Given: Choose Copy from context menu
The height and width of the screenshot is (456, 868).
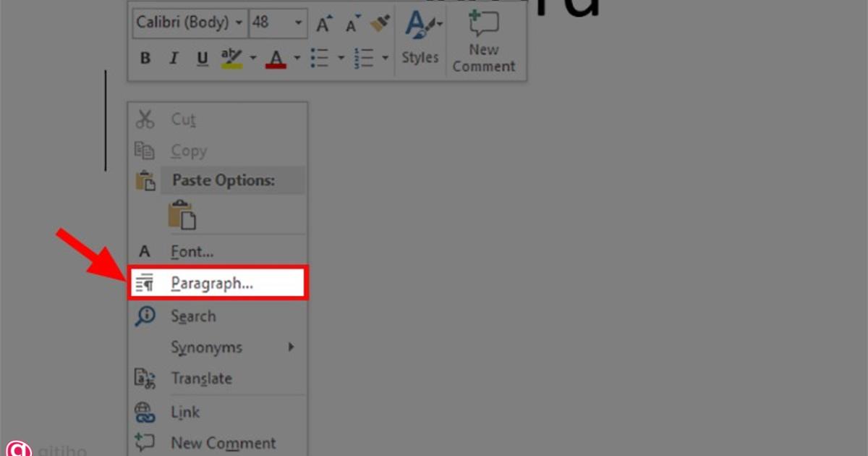Looking at the screenshot, I should pos(218,151).
